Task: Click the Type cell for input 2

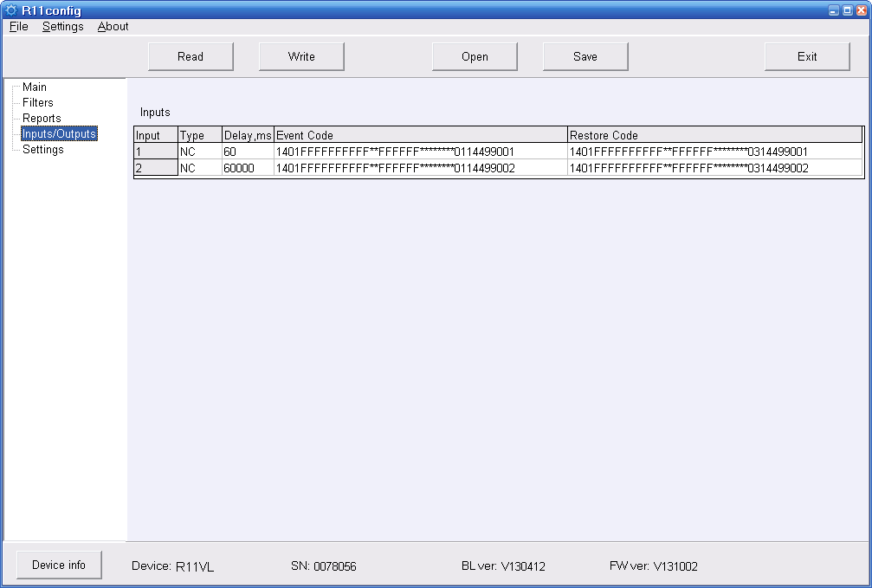Action: point(200,168)
